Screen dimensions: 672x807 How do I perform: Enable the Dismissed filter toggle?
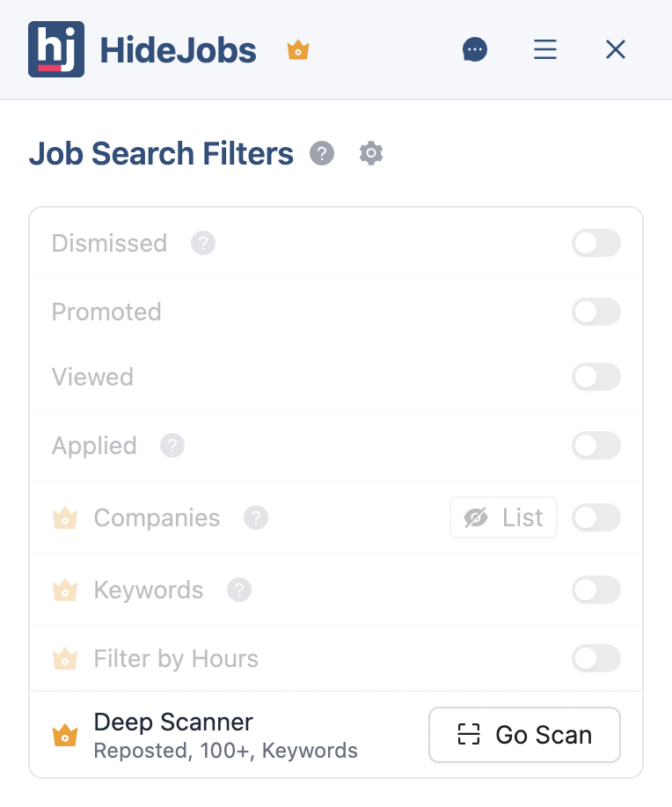(596, 243)
